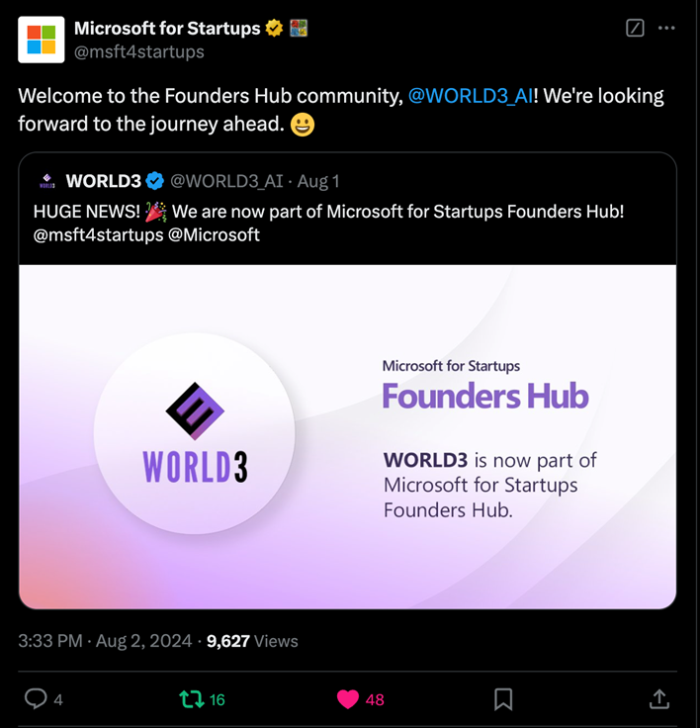The image size is (700, 728).
Task: Click the share upload icon
Action: pos(658,699)
